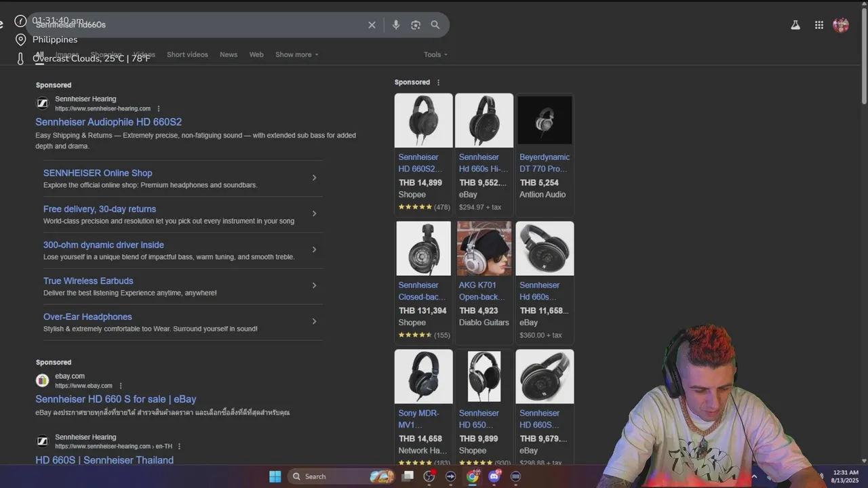Click Sennheiser HD 660S THB 9,679 product image
The height and width of the screenshot is (488, 868).
(x=545, y=377)
